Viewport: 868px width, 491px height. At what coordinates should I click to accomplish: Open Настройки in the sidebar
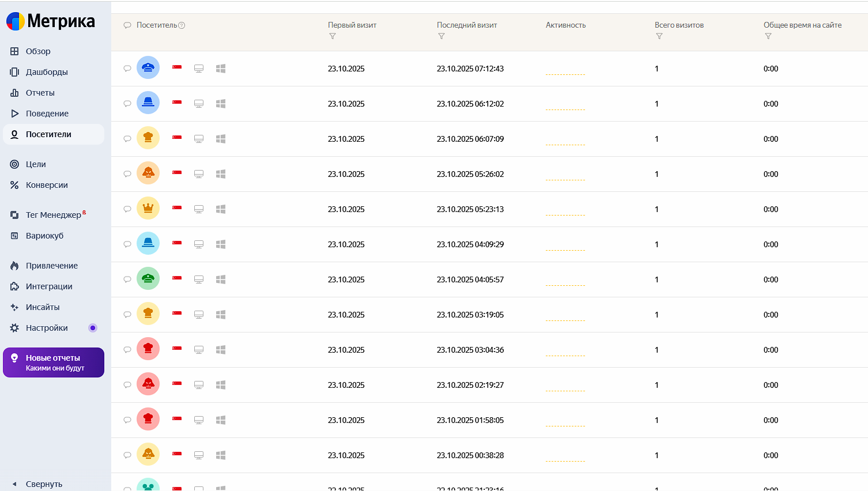coord(47,328)
